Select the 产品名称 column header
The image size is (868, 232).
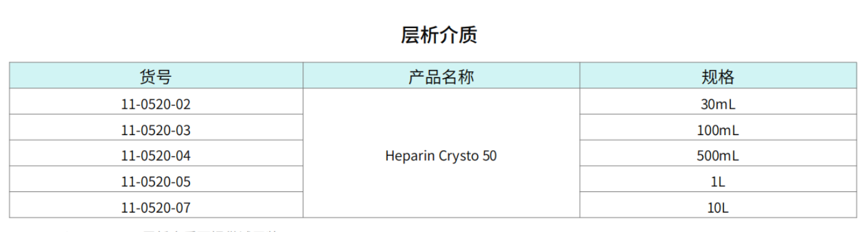coord(442,76)
